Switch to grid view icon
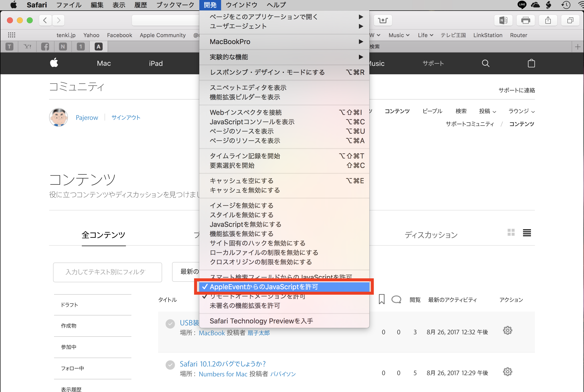This screenshot has height=392, width=584. click(x=511, y=233)
